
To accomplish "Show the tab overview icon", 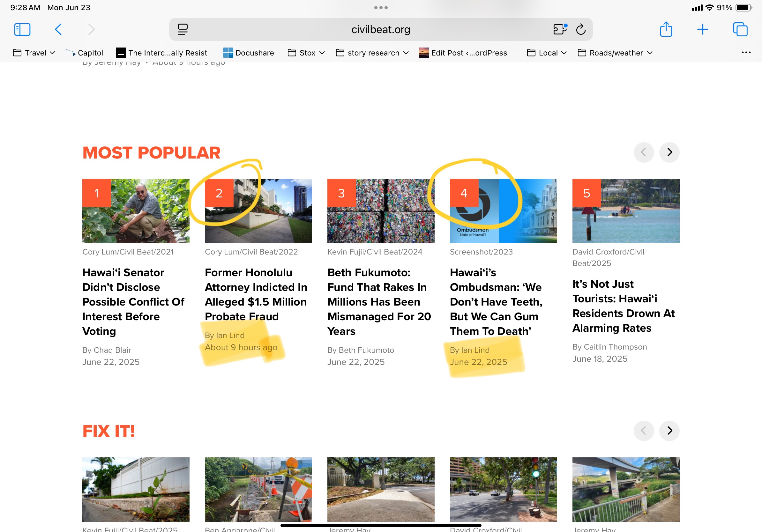I will tap(740, 29).
